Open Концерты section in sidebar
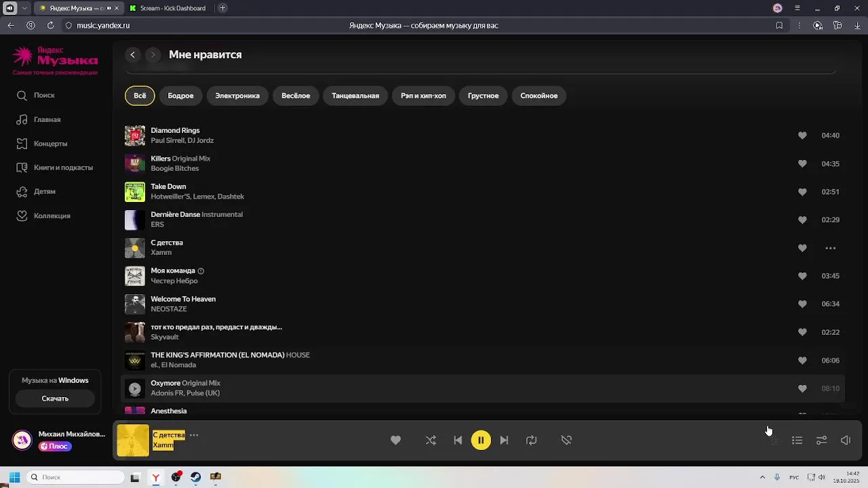The image size is (868, 488). 42,144
